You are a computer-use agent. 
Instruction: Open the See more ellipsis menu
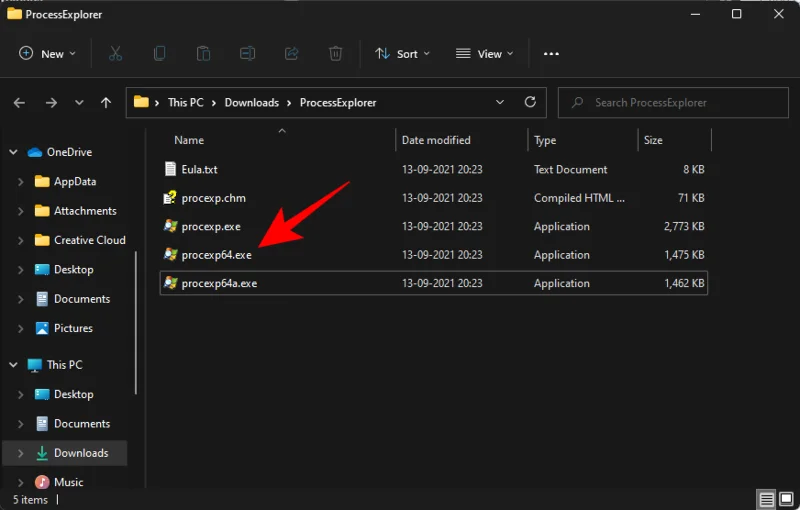pos(551,54)
